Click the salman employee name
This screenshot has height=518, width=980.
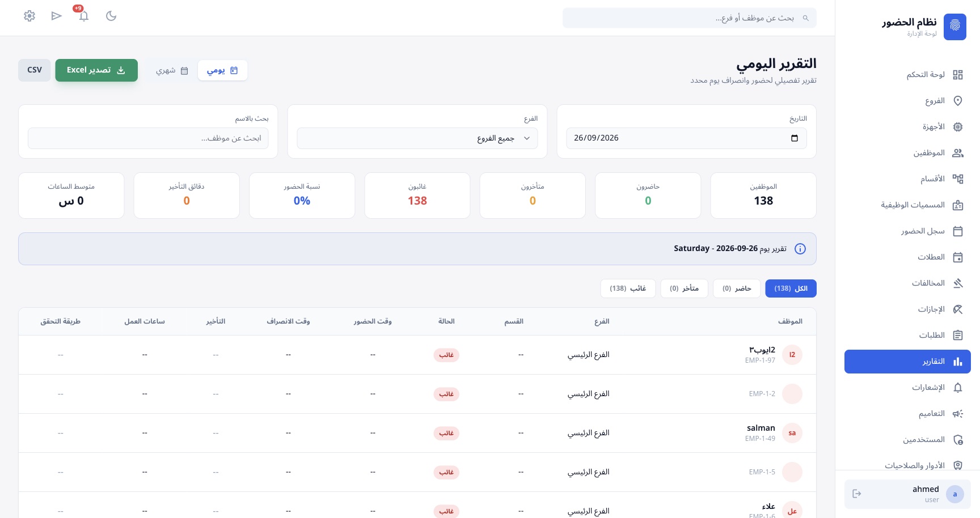coord(761,428)
